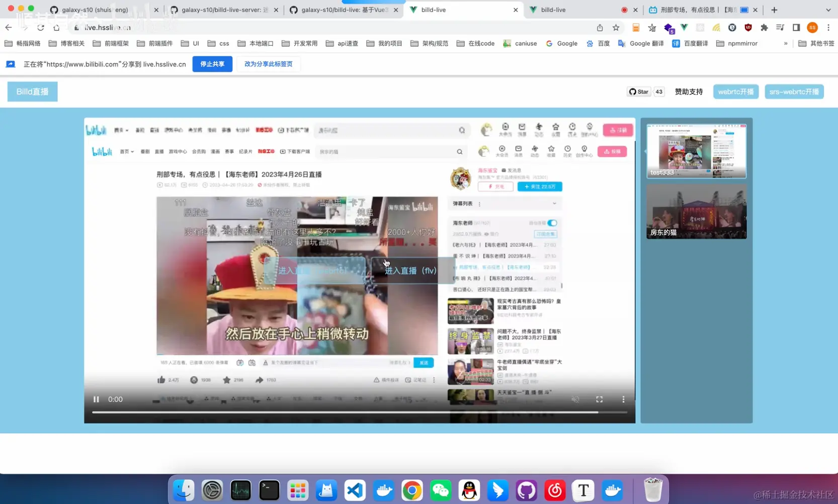The image size is (838, 504).
Task: Open the Google 翻译 bookmark
Action: tap(641, 43)
